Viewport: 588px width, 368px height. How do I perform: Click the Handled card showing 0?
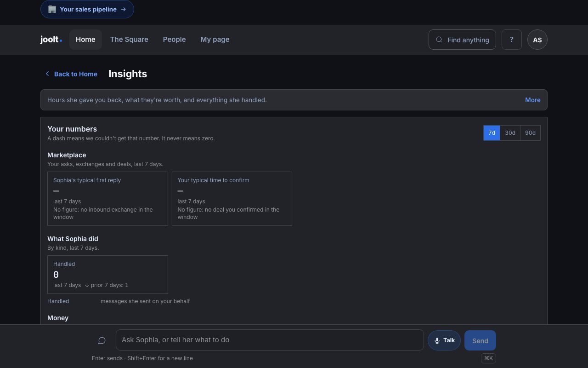tap(107, 275)
